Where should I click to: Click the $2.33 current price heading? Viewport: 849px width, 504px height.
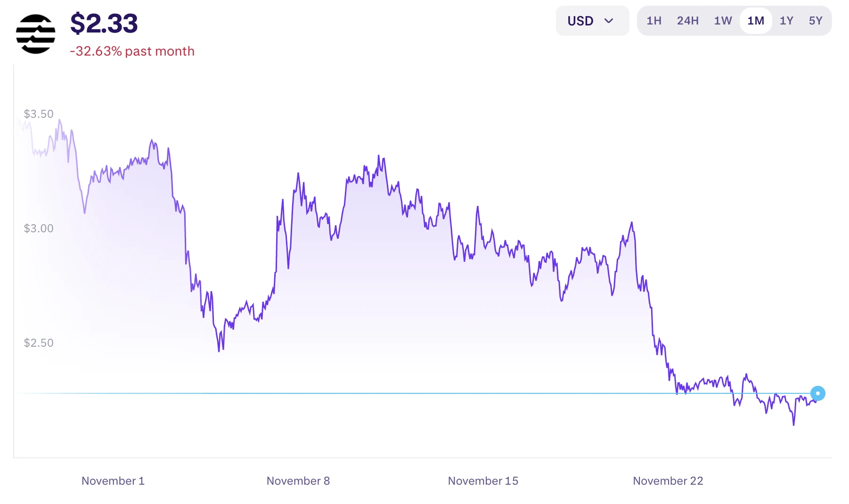coord(104,24)
